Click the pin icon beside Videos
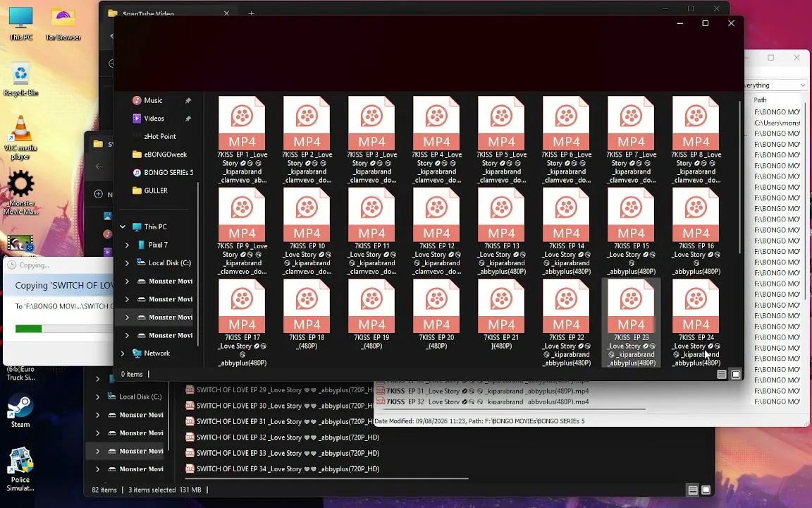This screenshot has height=508, width=812. pos(188,119)
